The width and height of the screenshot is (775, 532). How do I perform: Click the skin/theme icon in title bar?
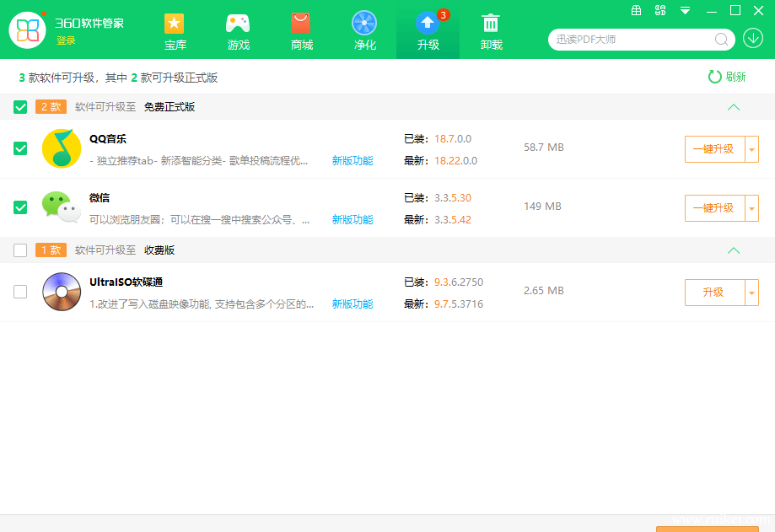click(x=660, y=10)
